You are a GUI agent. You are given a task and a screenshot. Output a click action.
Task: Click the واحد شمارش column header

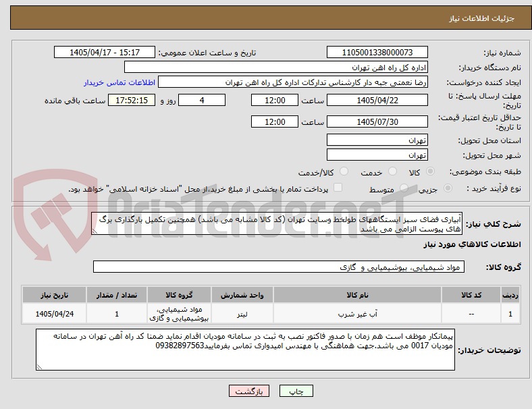242,295
